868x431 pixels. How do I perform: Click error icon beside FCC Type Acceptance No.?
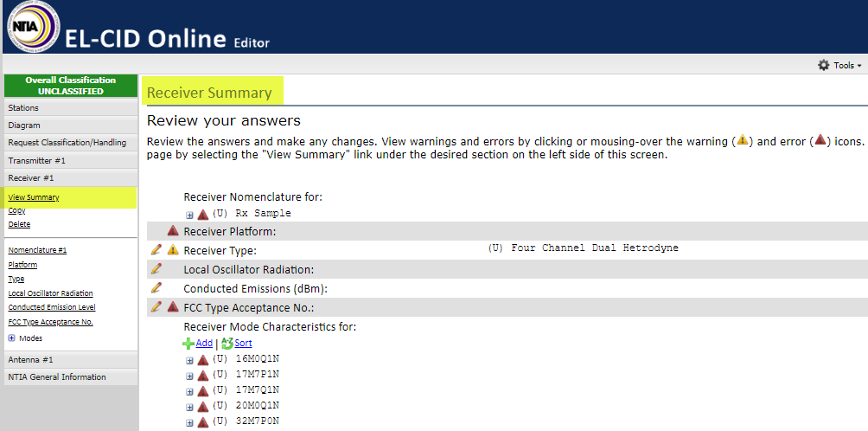pos(173,306)
